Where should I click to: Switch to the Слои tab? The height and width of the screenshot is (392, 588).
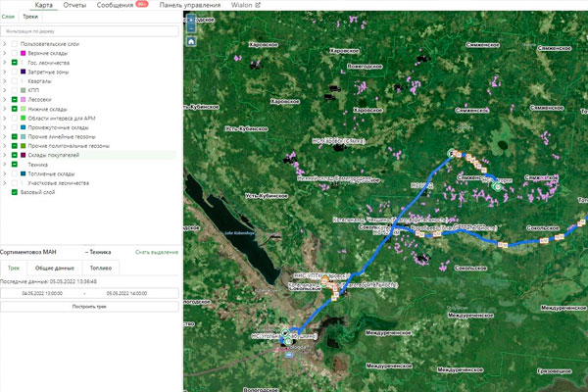[x=8, y=17]
